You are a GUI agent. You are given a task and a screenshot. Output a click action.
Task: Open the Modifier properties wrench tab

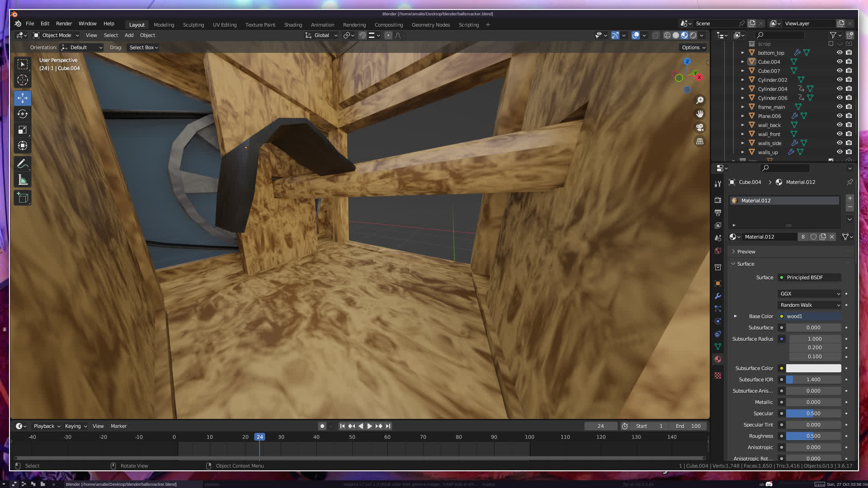coord(718,296)
